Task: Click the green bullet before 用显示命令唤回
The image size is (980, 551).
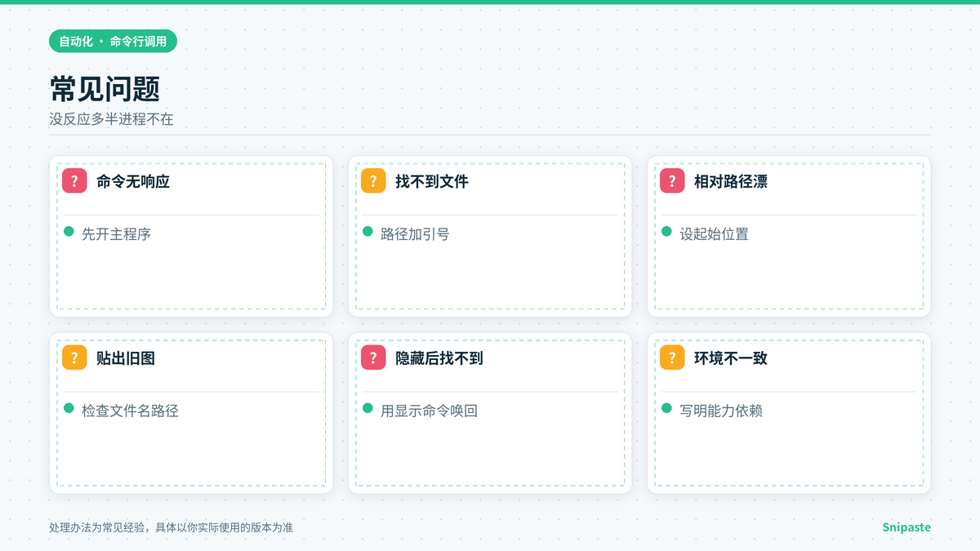Action: [x=368, y=408]
